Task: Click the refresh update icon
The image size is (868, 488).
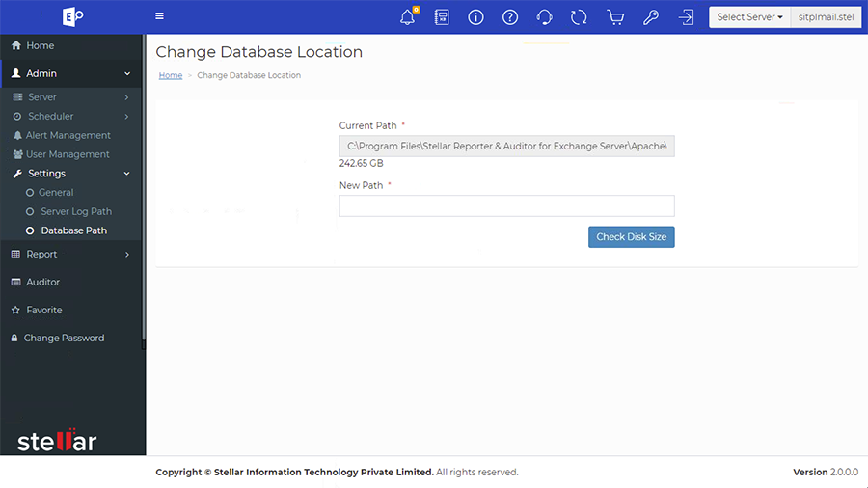Action: [x=579, y=17]
